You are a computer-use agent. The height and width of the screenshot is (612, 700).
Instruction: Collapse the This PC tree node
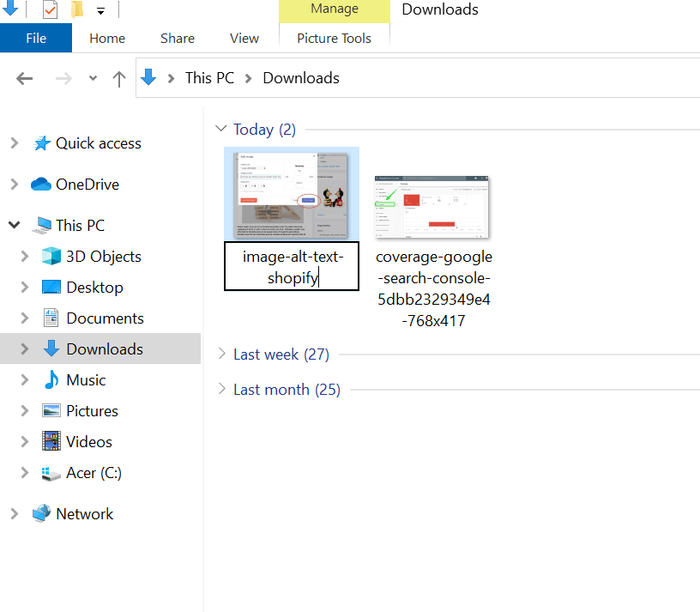coord(14,225)
